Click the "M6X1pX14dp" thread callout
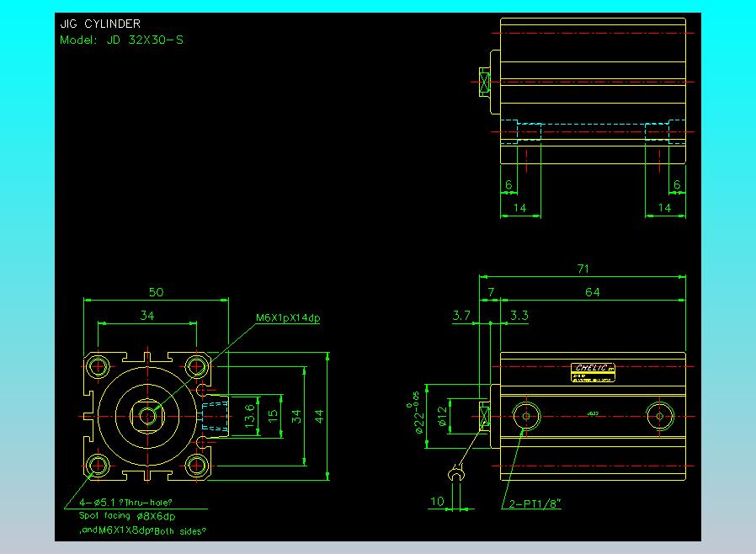Image resolution: width=756 pixels, height=554 pixels. [x=288, y=317]
